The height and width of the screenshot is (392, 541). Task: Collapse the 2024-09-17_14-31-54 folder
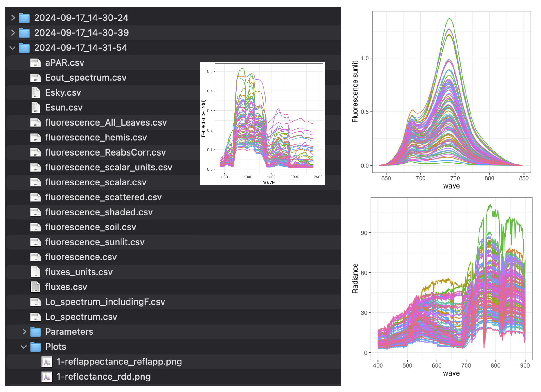tap(13, 48)
